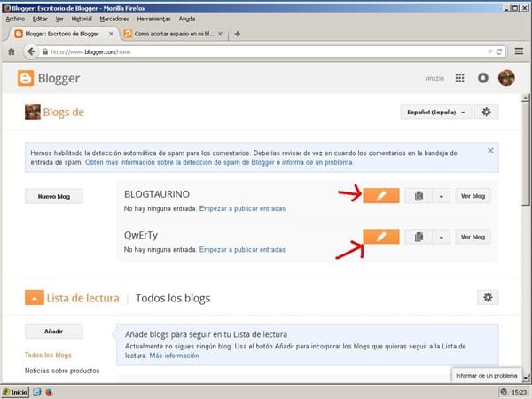This screenshot has width=532, height=399.
Task: Open the Ayuda menu
Action: [186, 19]
